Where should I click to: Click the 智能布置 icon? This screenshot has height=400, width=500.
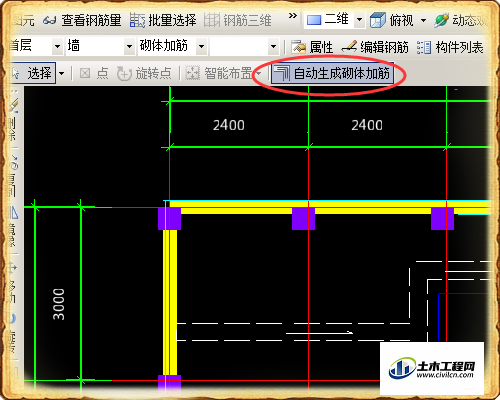point(192,73)
